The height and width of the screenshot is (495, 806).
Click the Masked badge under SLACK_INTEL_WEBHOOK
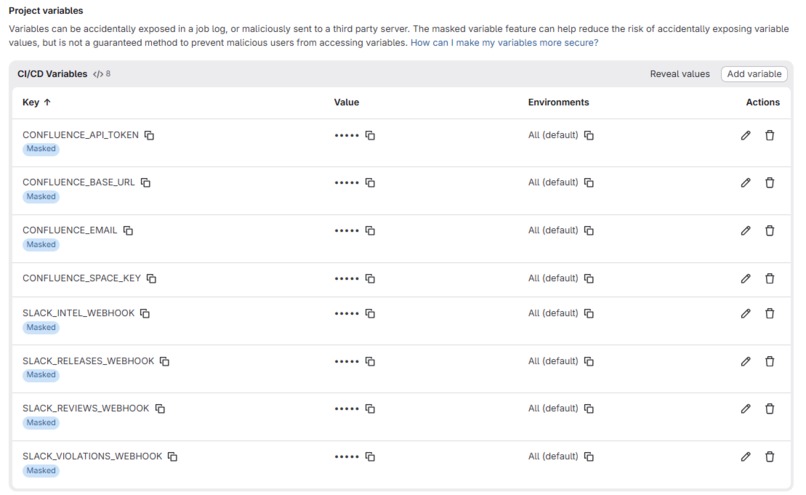pyautogui.click(x=41, y=327)
